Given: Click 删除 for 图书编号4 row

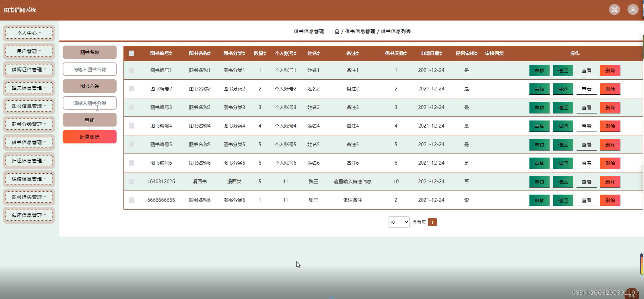Looking at the screenshot, I should coord(610,126).
